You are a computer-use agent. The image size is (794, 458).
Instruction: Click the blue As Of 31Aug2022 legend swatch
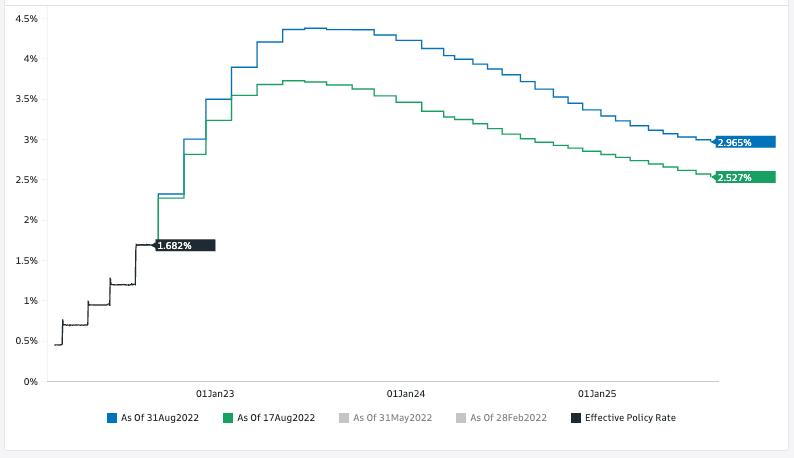point(111,417)
